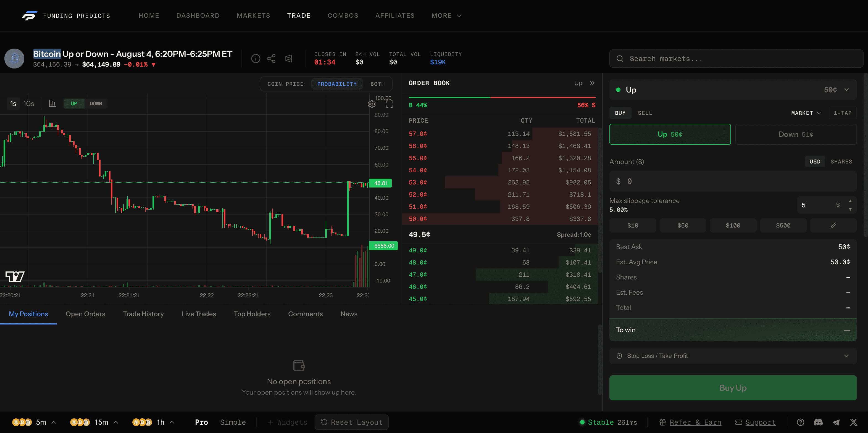Click the chart type bars icon
Screen dimensions: 868x433
tap(52, 104)
